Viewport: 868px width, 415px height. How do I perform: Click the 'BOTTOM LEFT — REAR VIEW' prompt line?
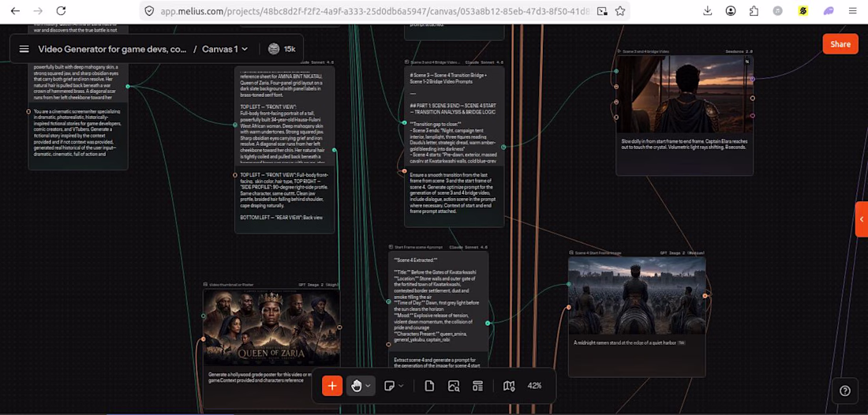click(281, 218)
